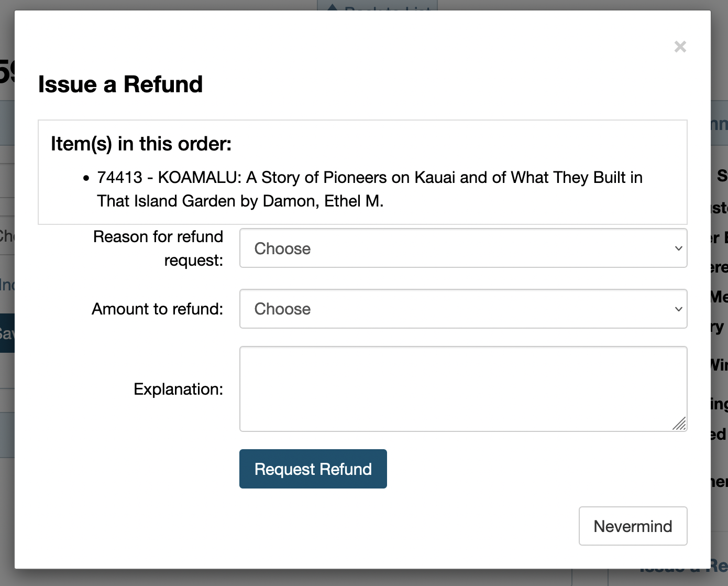Click the Reason for refund dropdown chevron
Viewport: 728px width, 586px height.
[678, 248]
